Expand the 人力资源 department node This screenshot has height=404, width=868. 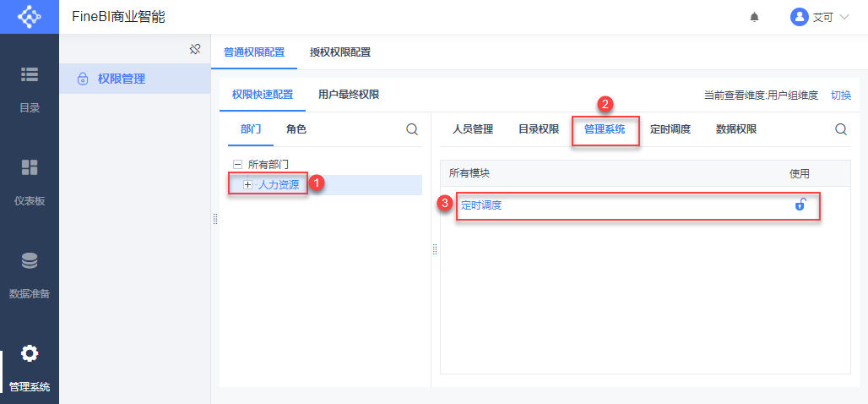(x=247, y=184)
